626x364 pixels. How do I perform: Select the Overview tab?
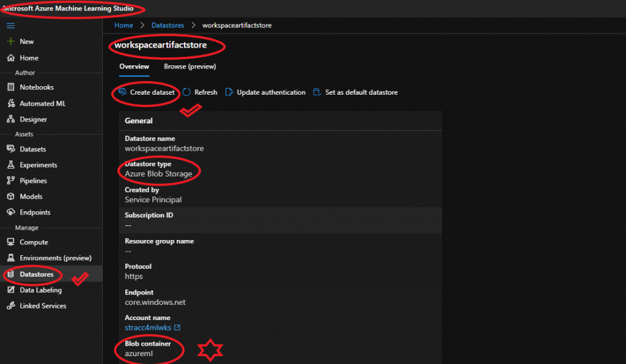[134, 67]
